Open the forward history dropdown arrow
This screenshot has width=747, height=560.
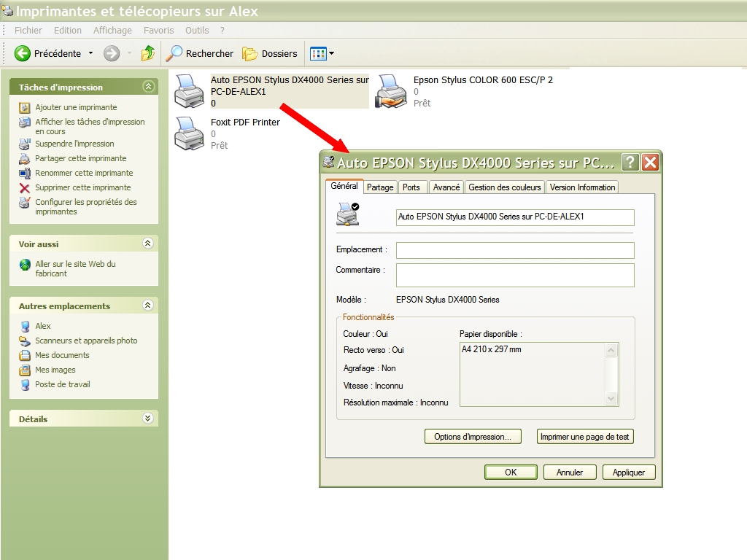pyautogui.click(x=129, y=53)
